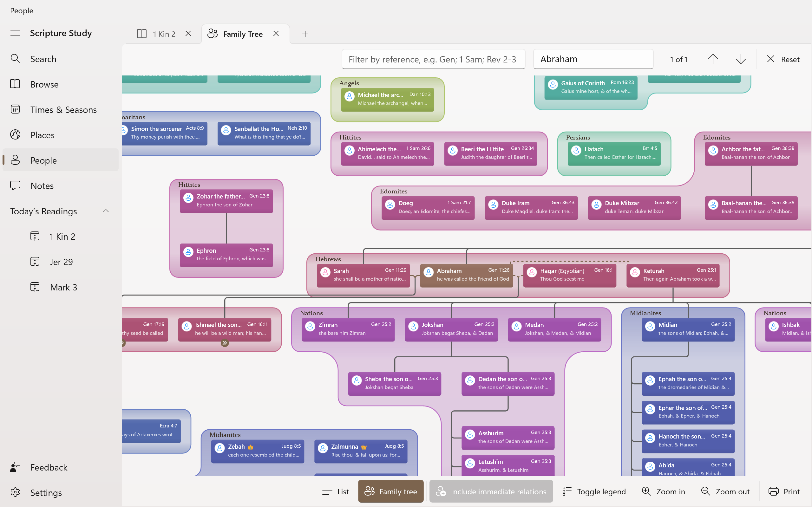This screenshot has height=507, width=812.
Task: Open Settings
Action: pos(61,493)
